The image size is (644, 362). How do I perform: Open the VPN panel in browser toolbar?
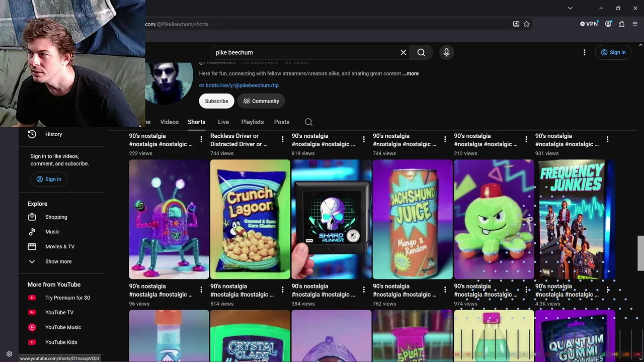(589, 24)
